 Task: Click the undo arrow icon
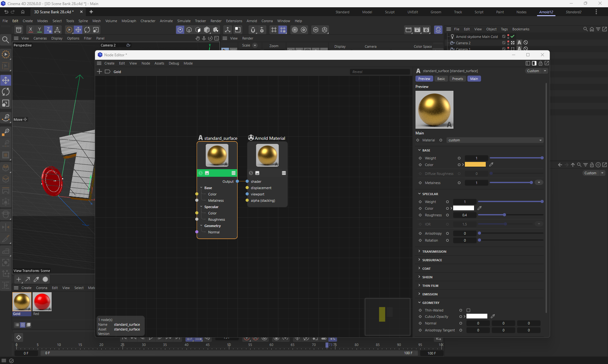6,12
